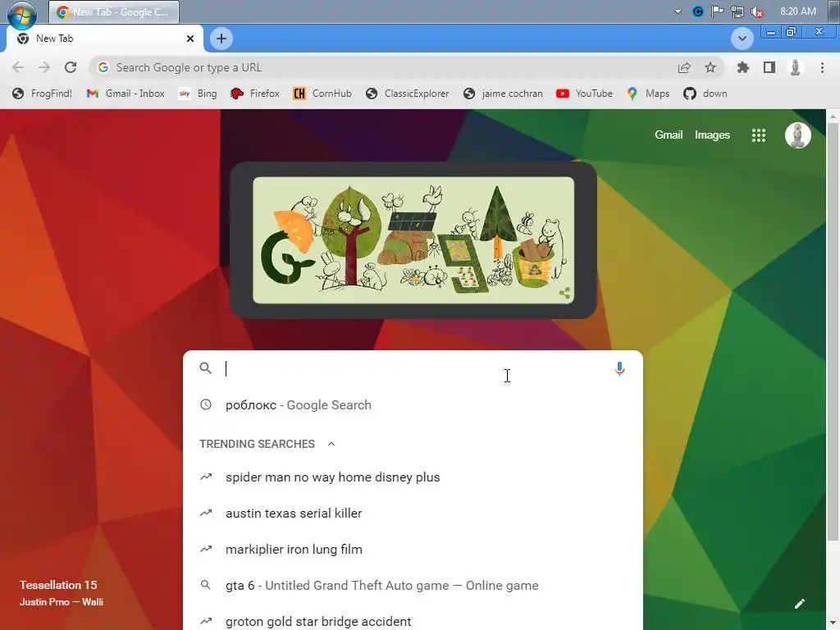Start voice search with microphone

(x=620, y=368)
